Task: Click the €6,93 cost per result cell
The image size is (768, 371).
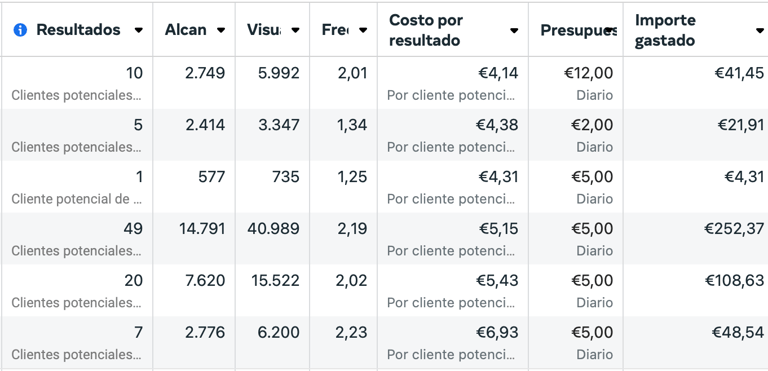Action: [x=497, y=333]
